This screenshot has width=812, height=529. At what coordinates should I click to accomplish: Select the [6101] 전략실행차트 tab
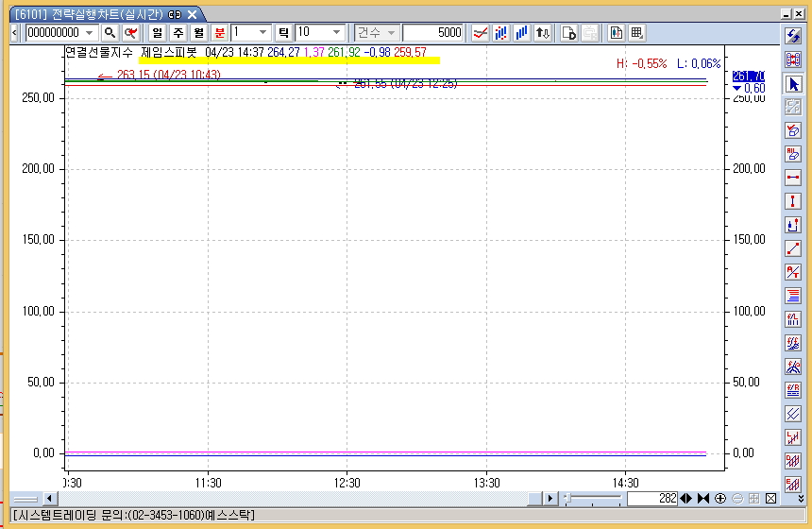[94, 15]
